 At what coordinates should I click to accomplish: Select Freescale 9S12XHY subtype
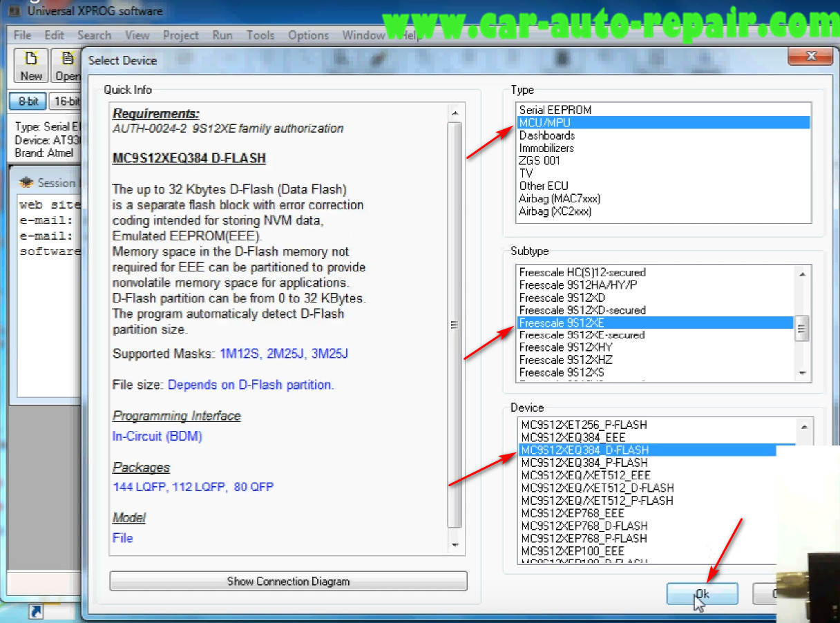655,347
